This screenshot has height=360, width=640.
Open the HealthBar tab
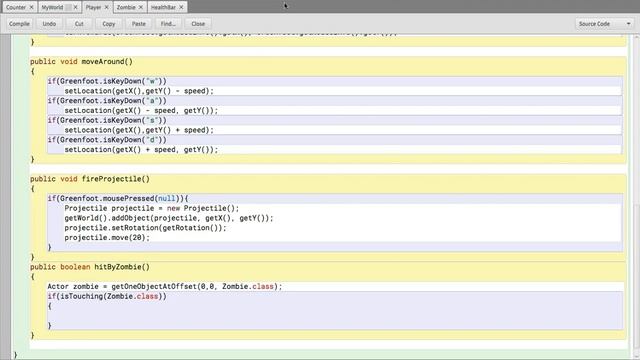[x=163, y=7]
